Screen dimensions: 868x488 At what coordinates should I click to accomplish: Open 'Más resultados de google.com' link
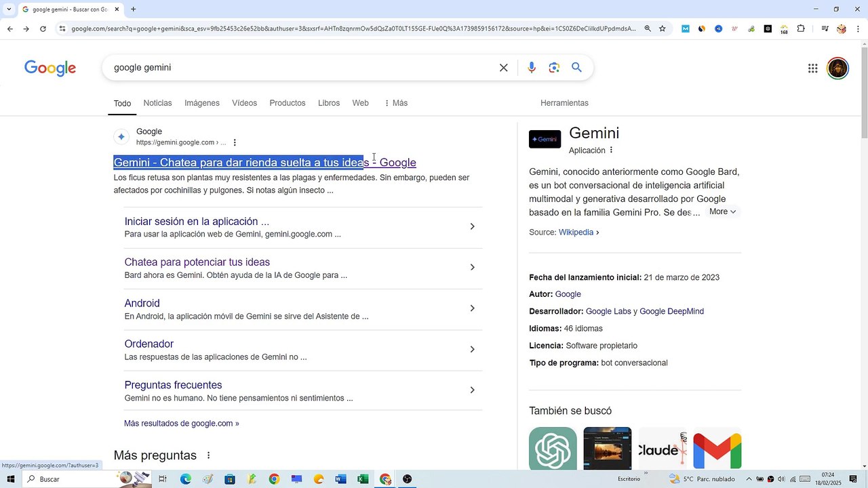coord(181,424)
